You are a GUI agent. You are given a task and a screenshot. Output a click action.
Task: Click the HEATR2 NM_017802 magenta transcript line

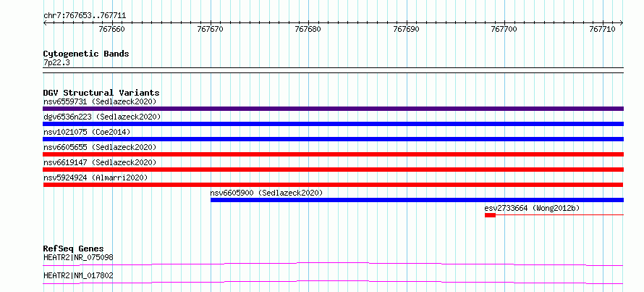[333, 282]
